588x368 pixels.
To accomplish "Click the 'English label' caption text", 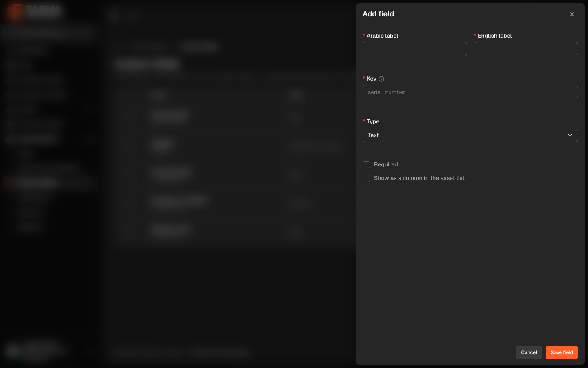I will pos(494,36).
